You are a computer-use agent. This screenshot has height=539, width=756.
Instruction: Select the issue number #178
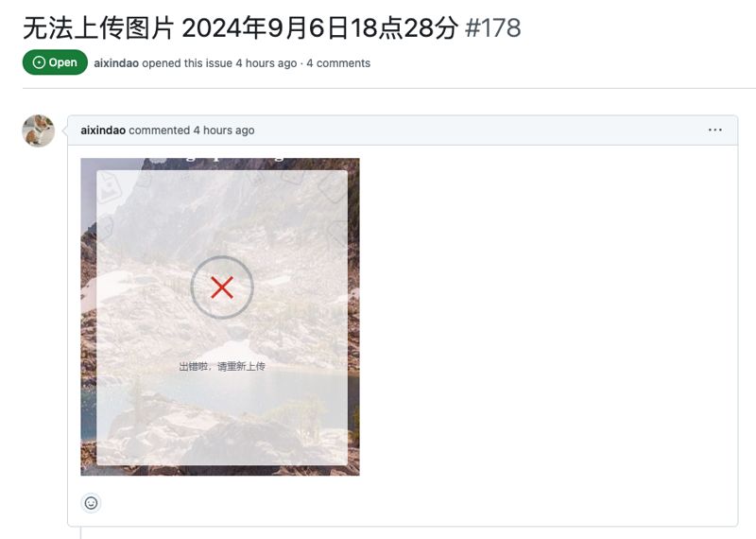pos(492,28)
